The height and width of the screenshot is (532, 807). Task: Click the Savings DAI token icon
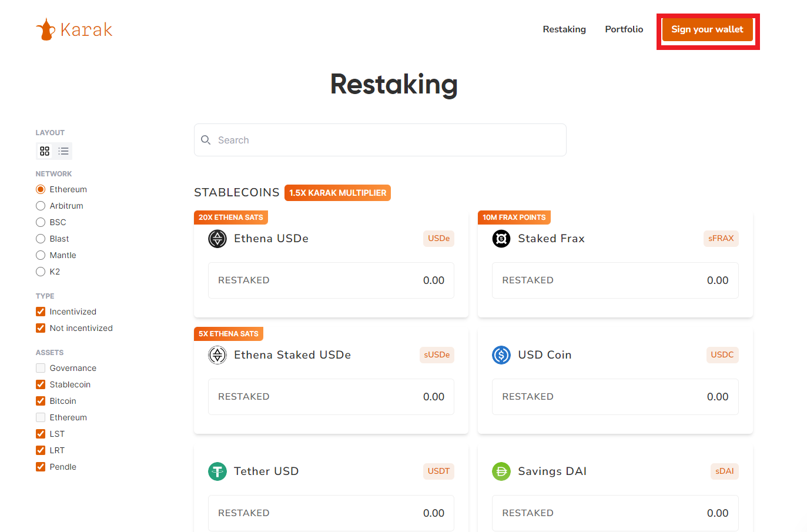pos(501,471)
